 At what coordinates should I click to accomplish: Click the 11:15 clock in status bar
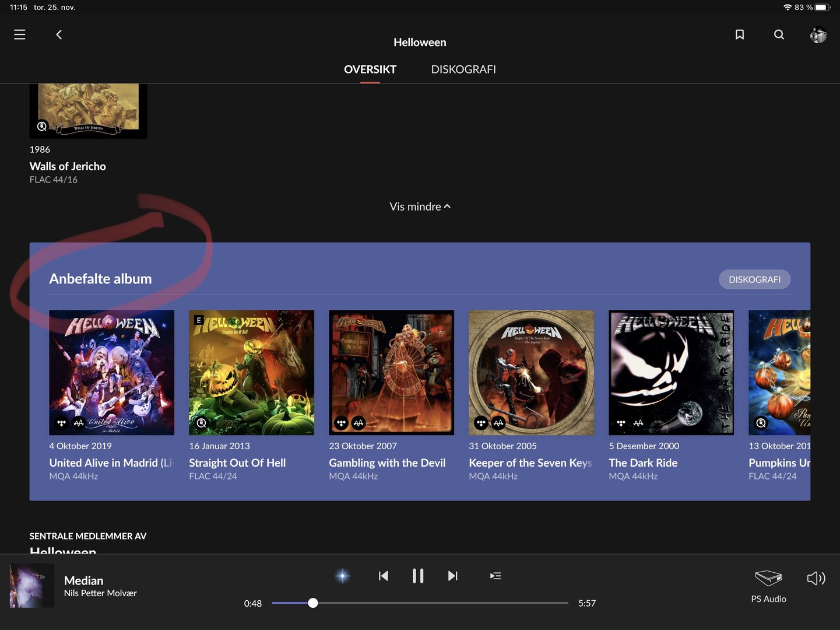pyautogui.click(x=19, y=8)
